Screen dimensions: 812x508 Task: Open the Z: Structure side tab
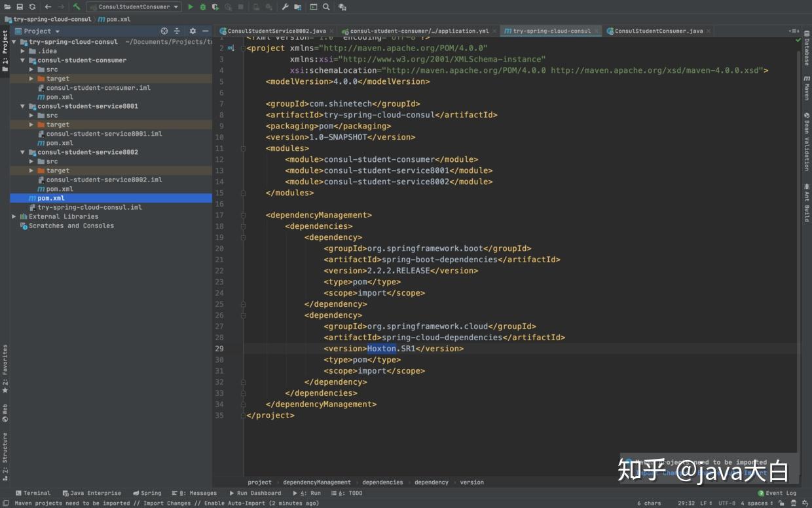click(5, 457)
